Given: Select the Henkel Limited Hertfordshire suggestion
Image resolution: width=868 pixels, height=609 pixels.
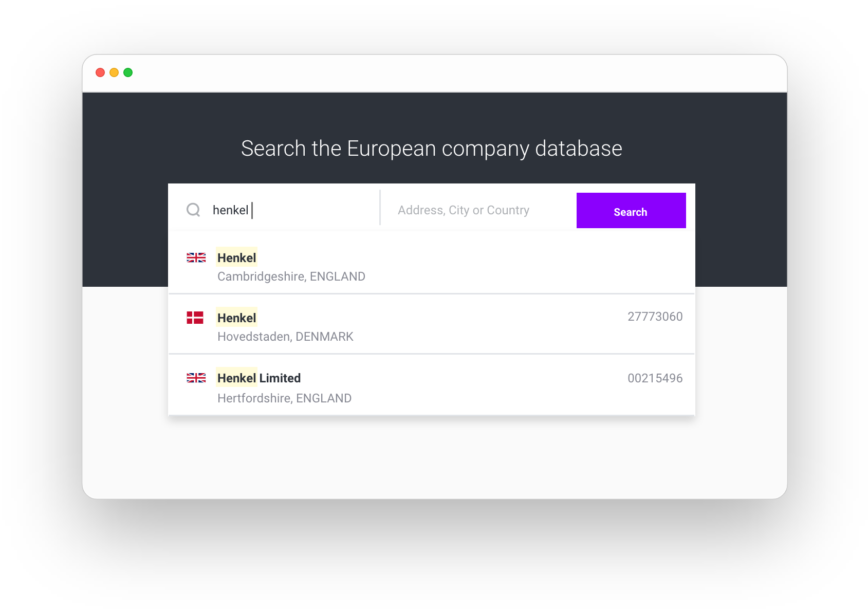Looking at the screenshot, I should click(432, 385).
